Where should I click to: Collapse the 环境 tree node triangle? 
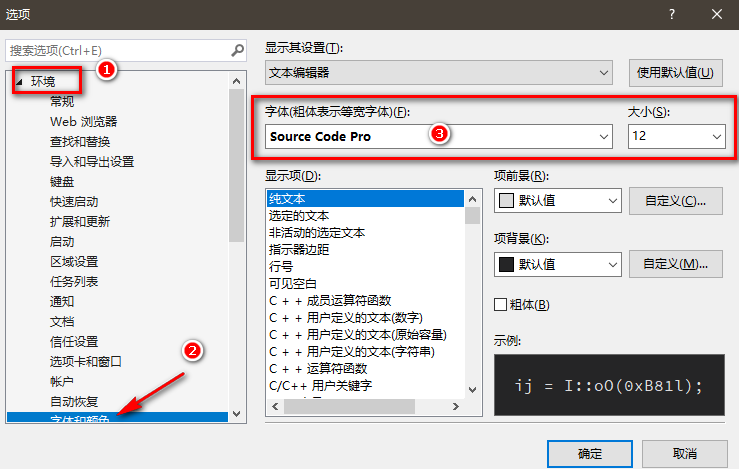click(19, 82)
